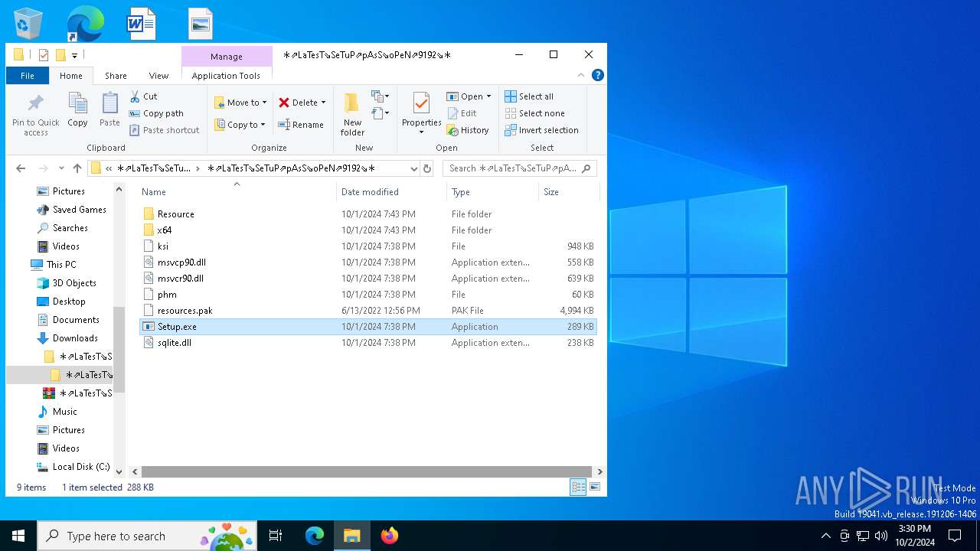Click the horizontal scrollbar in file list
The height and width of the screenshot is (551, 980).
[366, 471]
